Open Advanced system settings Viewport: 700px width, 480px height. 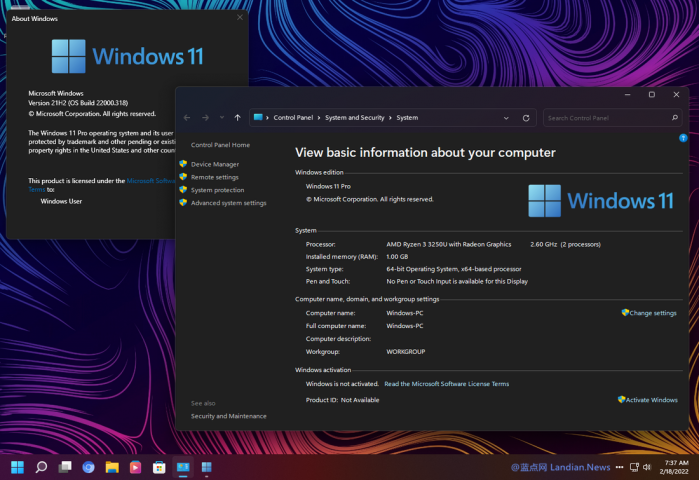click(228, 203)
